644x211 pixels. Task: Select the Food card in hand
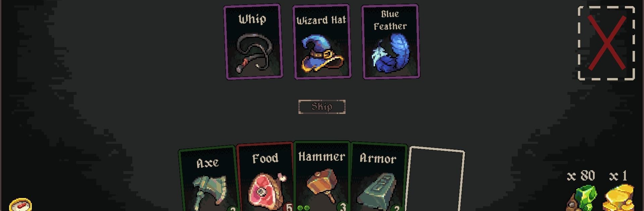point(266,177)
